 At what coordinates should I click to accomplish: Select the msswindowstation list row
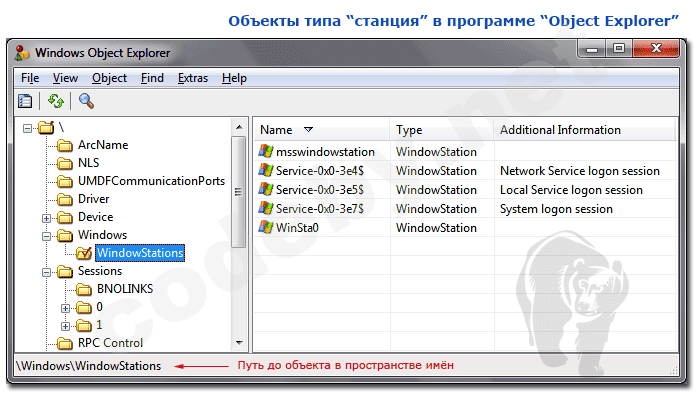(x=466, y=152)
